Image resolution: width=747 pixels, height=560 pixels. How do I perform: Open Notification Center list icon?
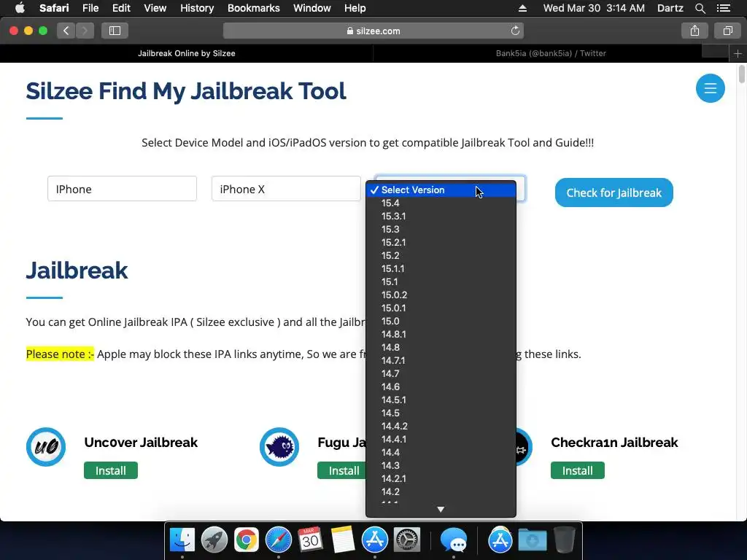click(x=724, y=8)
